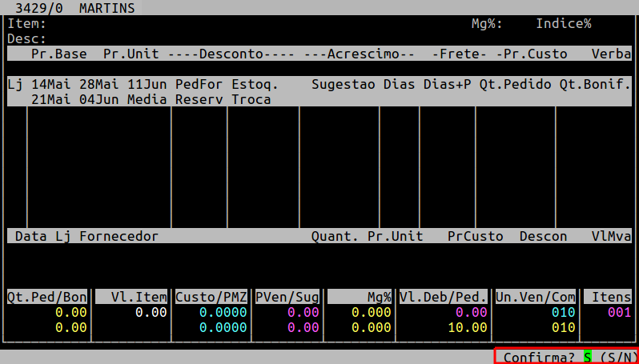Click the 3429/0 MARTINS title tab
This screenshot has height=364, width=639.
(75, 8)
